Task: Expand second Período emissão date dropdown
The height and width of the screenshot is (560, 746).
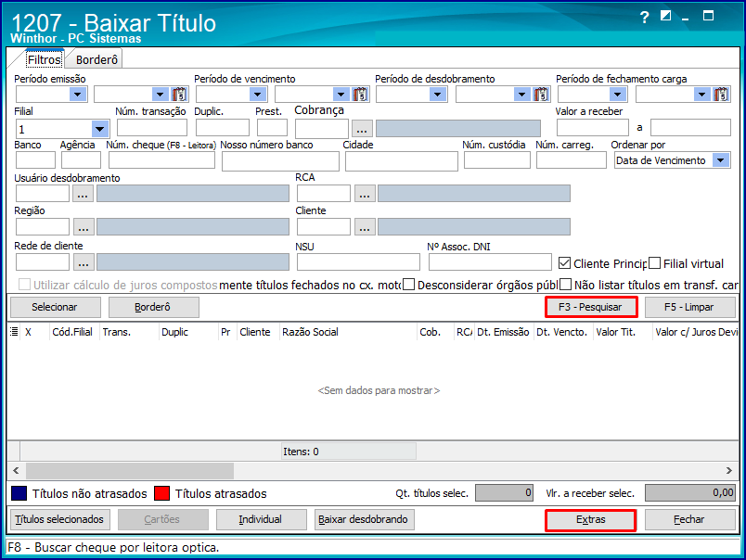Action: (161, 95)
